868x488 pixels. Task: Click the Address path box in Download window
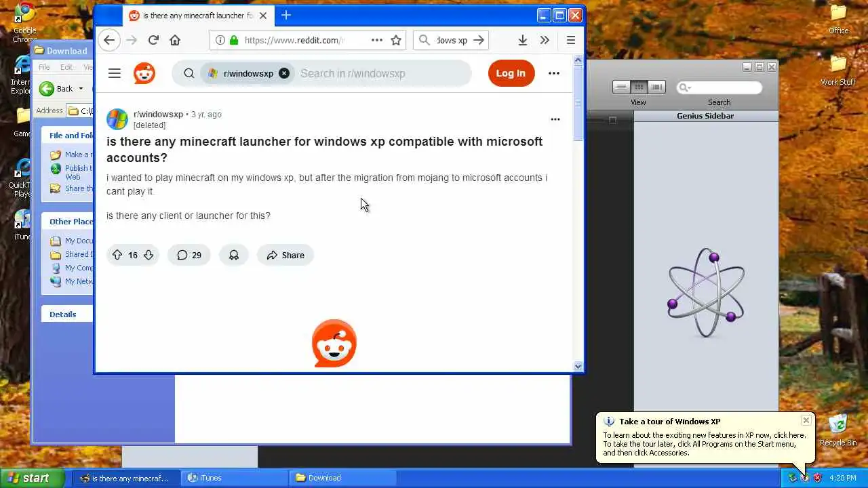pos(80,110)
